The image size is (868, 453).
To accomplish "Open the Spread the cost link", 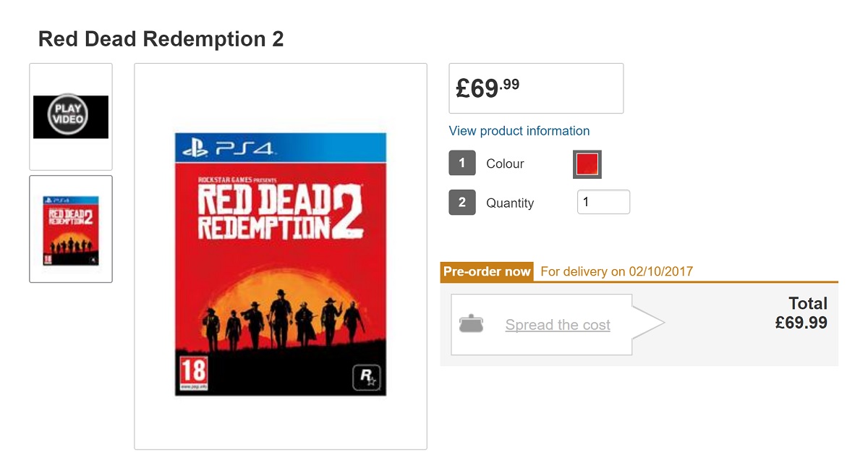I will tap(558, 325).
